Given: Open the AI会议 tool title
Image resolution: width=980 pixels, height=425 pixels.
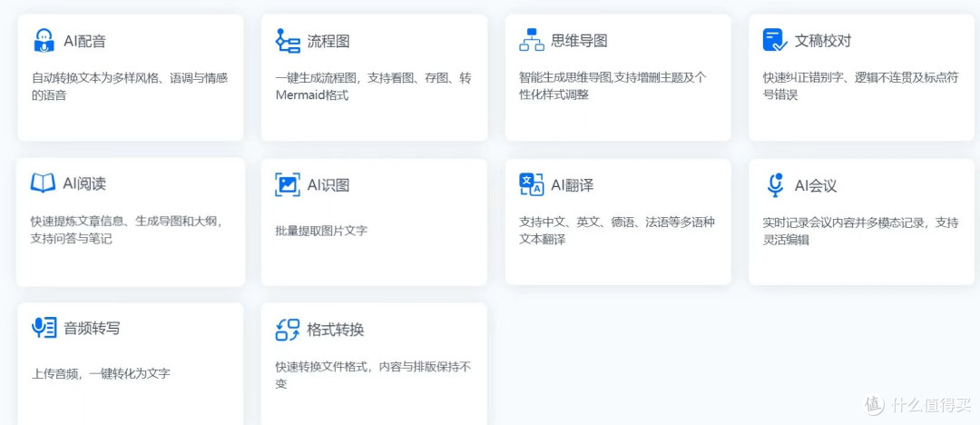Looking at the screenshot, I should click(x=816, y=186).
